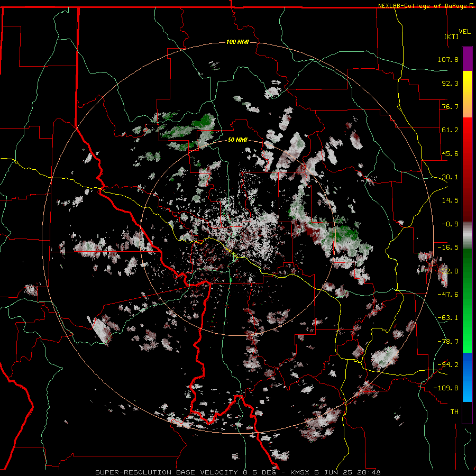Click the -78.7 scale value

448,342
